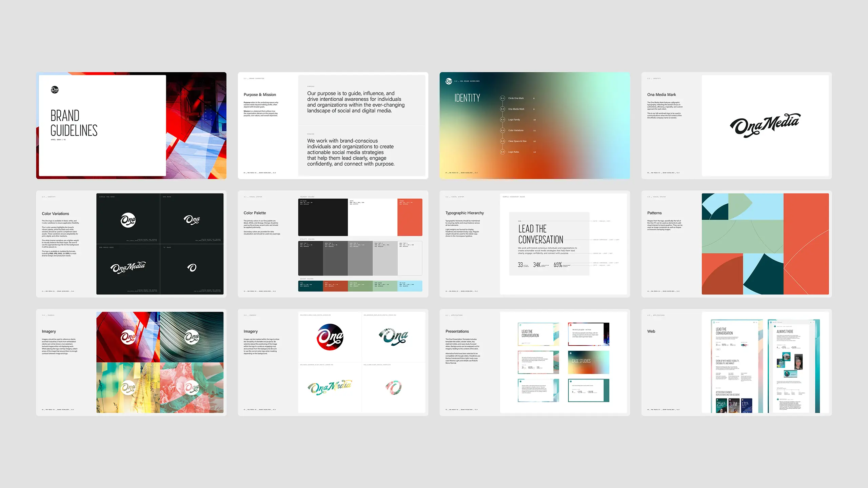868x488 pixels.
Task: Click the white Ona script mark on dark background
Action: [x=192, y=220]
